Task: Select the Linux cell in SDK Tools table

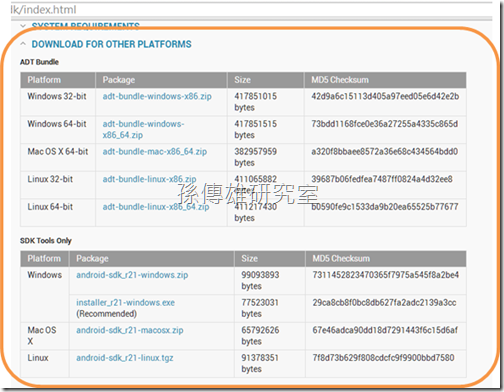Action: point(45,364)
